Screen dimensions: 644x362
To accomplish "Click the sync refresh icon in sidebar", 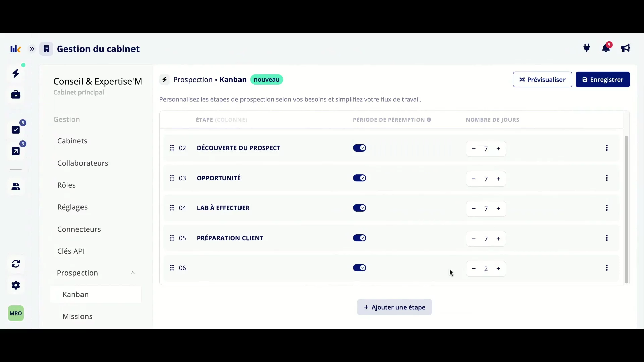I will pyautogui.click(x=16, y=264).
